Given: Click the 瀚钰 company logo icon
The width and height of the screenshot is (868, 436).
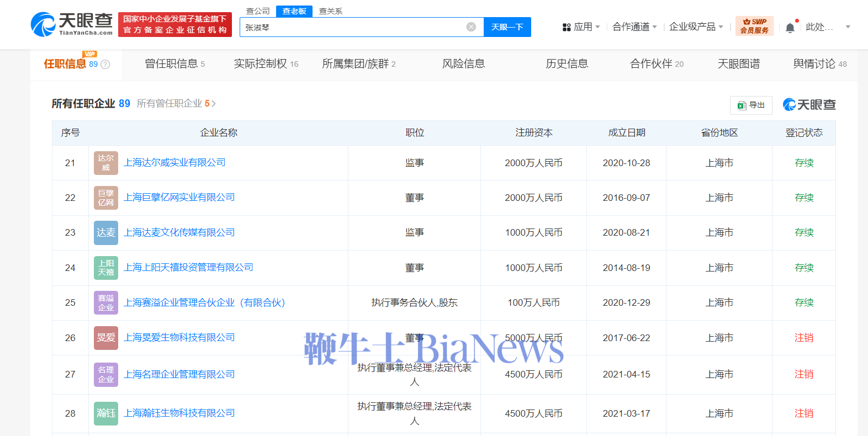Looking at the screenshot, I should point(105,413).
